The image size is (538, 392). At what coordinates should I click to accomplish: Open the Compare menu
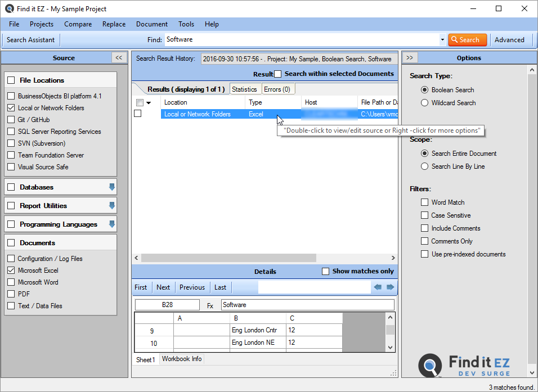coord(78,24)
